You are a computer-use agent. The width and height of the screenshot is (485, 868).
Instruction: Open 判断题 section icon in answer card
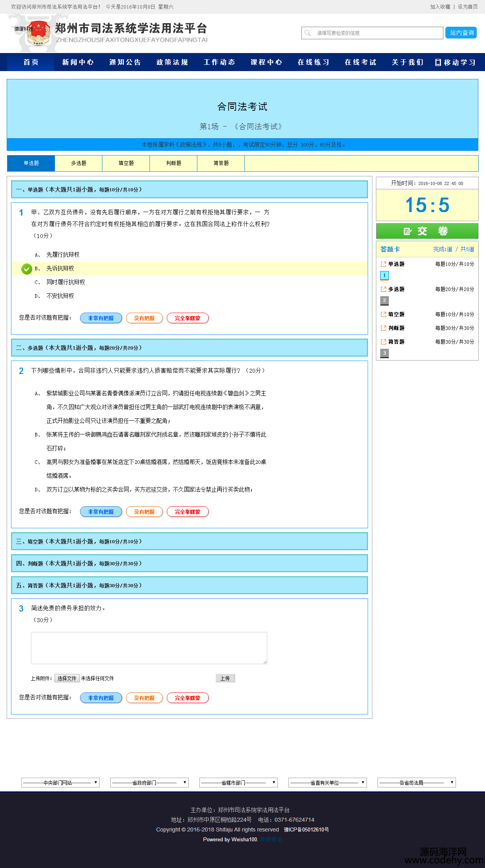(383, 328)
